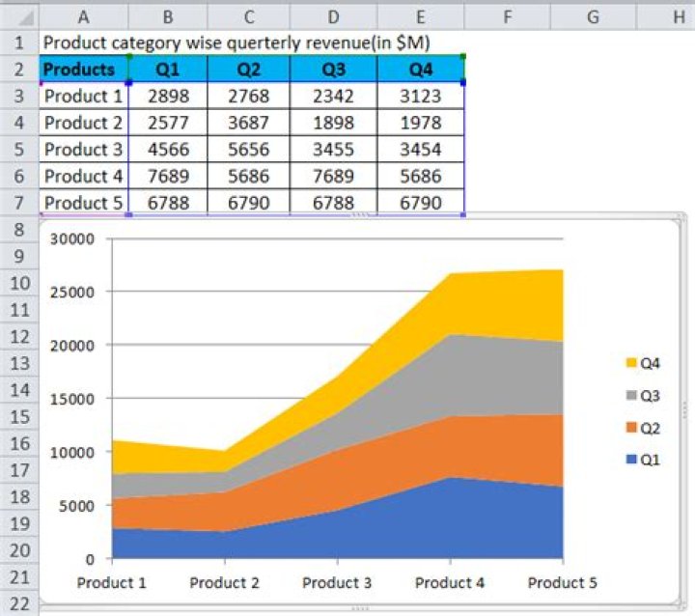The height and width of the screenshot is (616, 695).
Task: Select the blue Q1 legend entry
Action: (x=643, y=460)
